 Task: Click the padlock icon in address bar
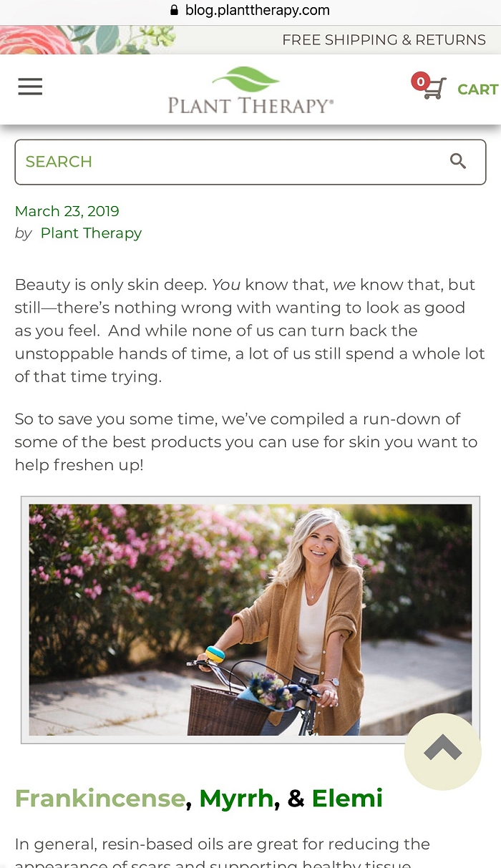click(174, 11)
